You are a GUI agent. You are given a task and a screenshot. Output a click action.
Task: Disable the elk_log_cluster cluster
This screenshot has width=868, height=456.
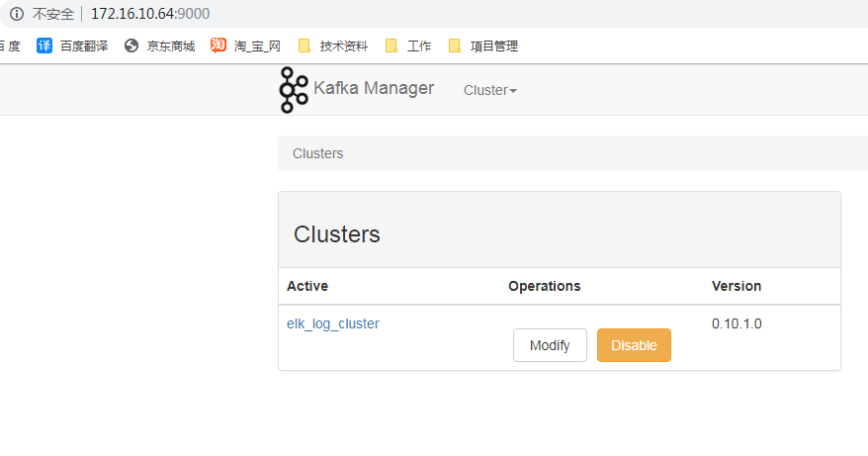tap(634, 345)
